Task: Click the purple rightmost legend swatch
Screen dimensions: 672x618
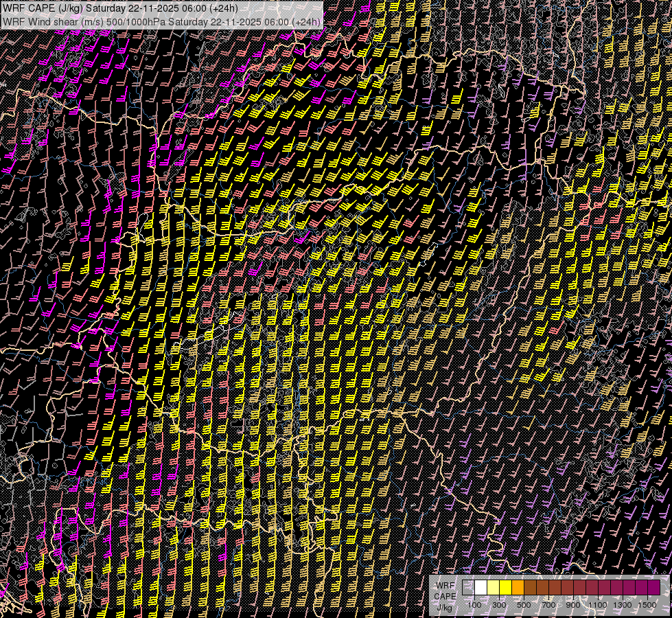Action: pyautogui.click(x=654, y=587)
